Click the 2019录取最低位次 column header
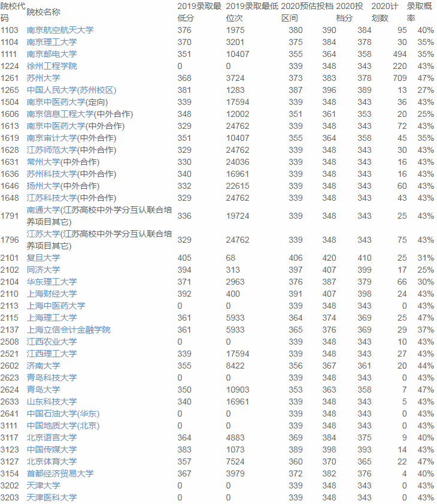 [x=252, y=12]
